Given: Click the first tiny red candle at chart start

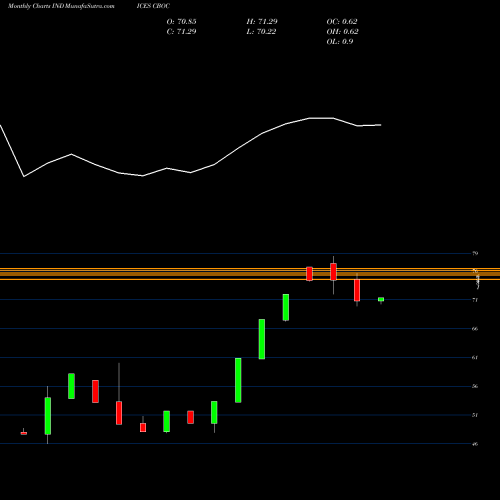Looking at the screenshot, I should pos(24,433).
